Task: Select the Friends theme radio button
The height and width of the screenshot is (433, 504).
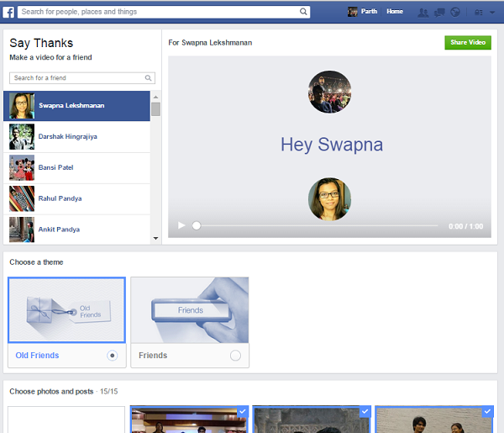Action: tap(235, 356)
